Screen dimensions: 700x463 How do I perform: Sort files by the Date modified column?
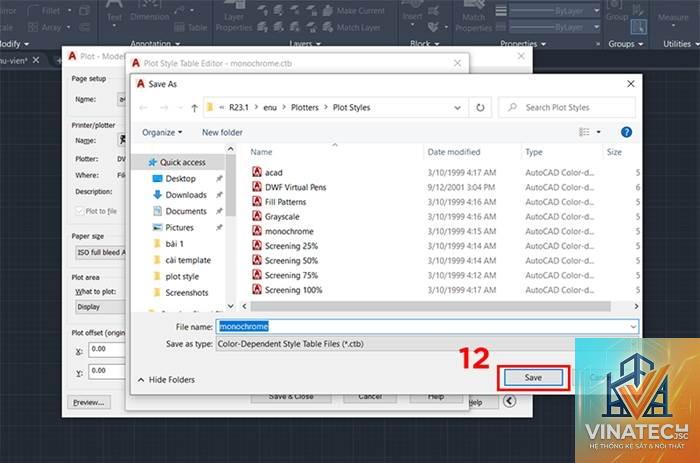pos(454,152)
